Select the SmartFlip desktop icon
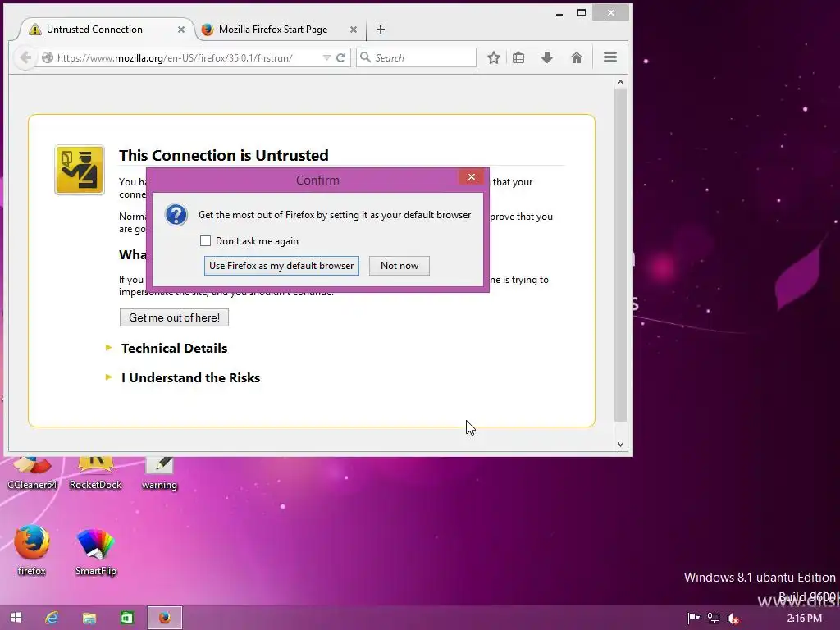Screen dimensions: 840x630 pyautogui.click(x=96, y=552)
